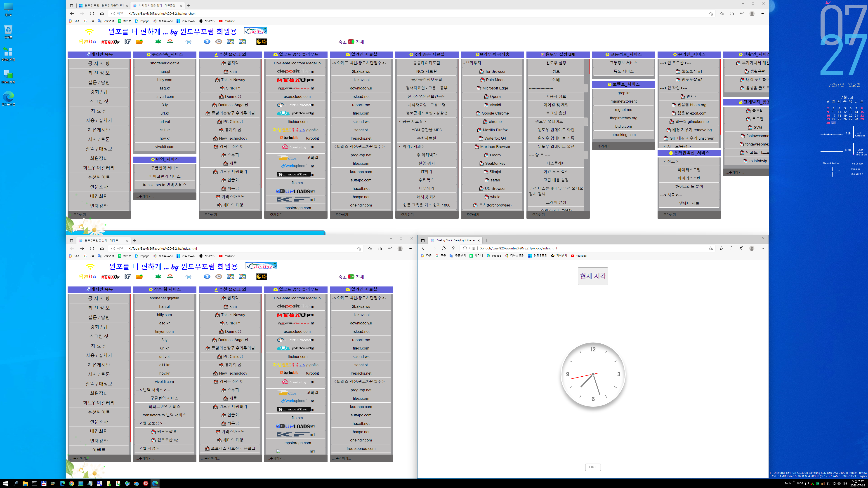Image resolution: width=868 pixels, height=488 pixels.
Task: Open 공 지 사 항 link in top window
Action: point(99,63)
